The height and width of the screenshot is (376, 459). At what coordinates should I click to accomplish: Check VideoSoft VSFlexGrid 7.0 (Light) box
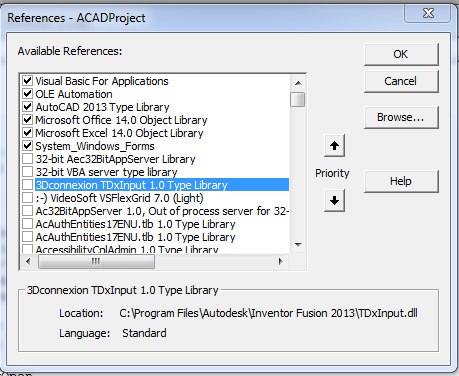[27, 198]
